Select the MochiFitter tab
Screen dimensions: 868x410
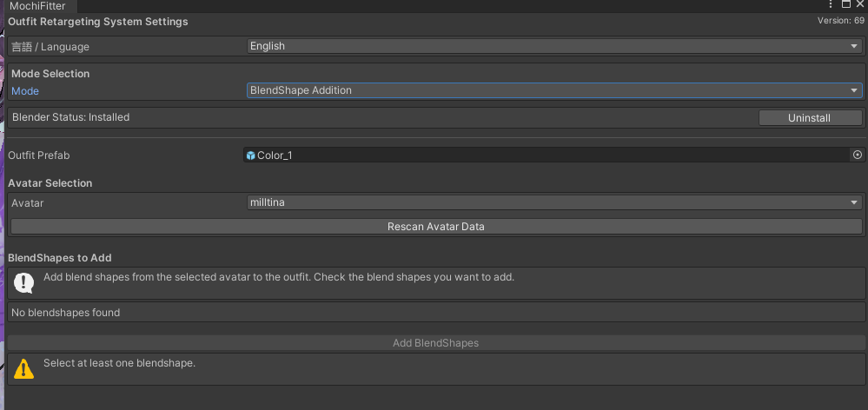click(x=37, y=6)
